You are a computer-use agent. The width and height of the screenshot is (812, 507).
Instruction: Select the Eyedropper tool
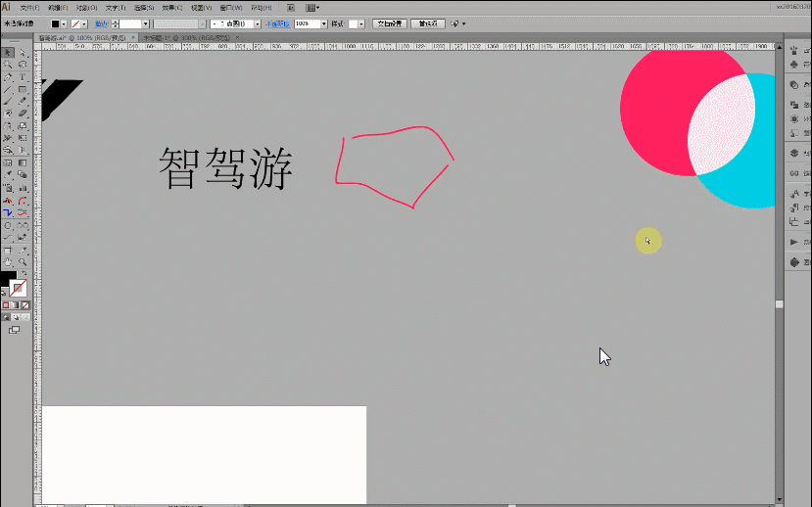click(x=7, y=175)
